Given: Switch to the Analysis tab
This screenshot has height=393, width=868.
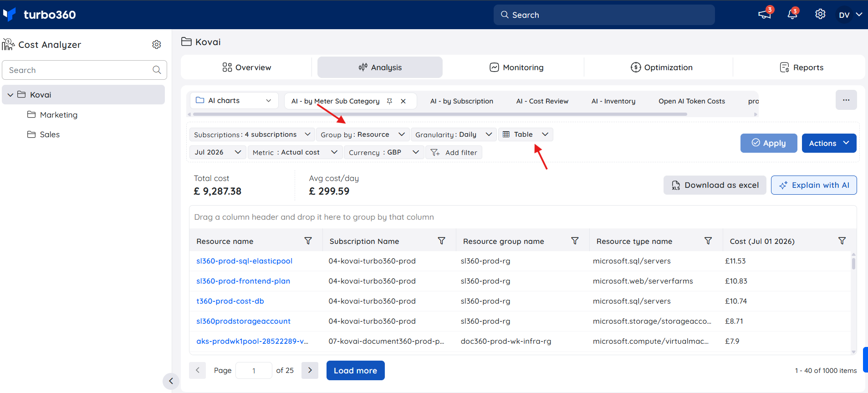Looking at the screenshot, I should 380,67.
